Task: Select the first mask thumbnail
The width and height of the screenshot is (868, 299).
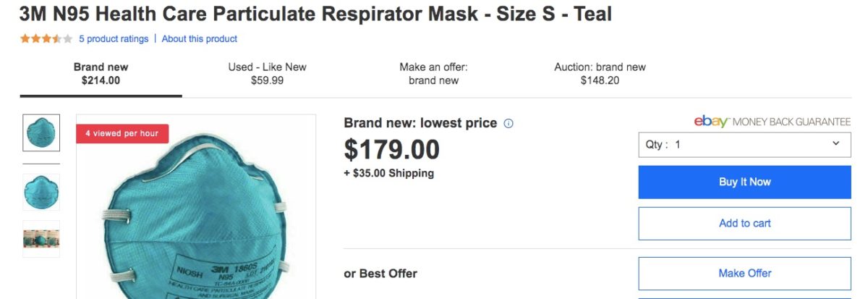Action: [x=41, y=132]
